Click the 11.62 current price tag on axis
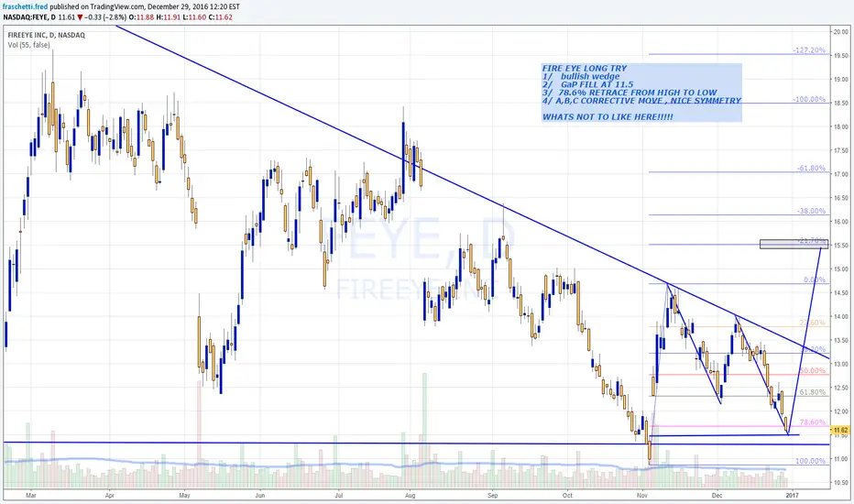 pos(841,430)
